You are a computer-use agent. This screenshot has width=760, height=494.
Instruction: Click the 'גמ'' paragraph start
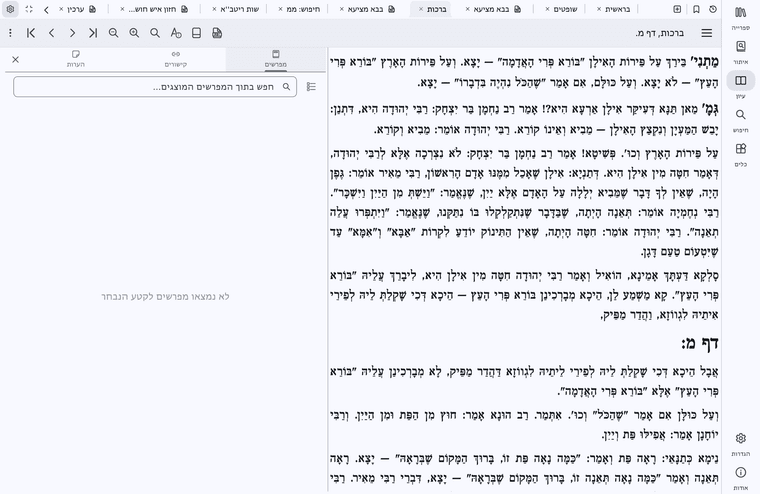coord(524,120)
